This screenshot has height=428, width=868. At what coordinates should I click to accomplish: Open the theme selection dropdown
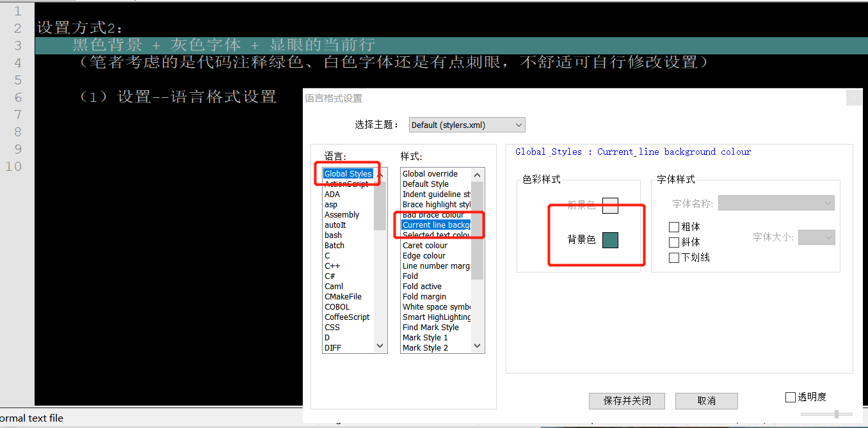(467, 125)
